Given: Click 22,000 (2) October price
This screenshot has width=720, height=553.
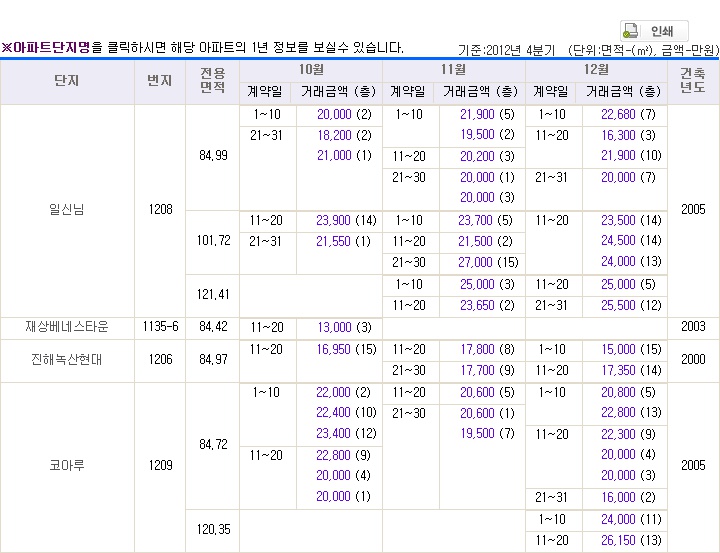Looking at the screenshot, I should (343, 393).
